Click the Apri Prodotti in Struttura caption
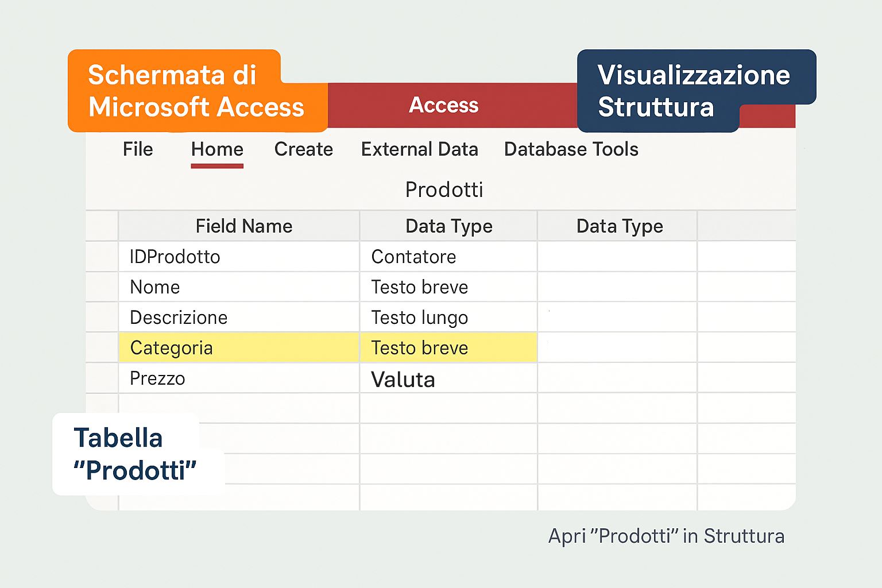The height and width of the screenshot is (588, 882). pos(666,536)
